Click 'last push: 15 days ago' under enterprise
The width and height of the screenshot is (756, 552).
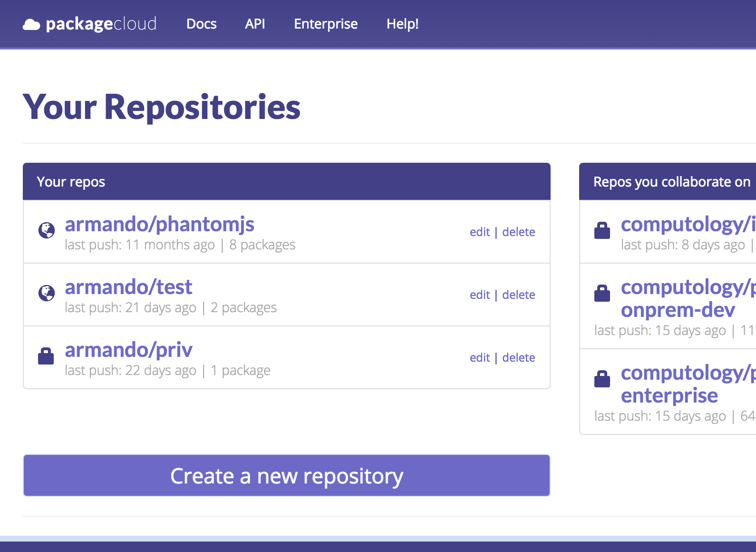click(x=660, y=416)
